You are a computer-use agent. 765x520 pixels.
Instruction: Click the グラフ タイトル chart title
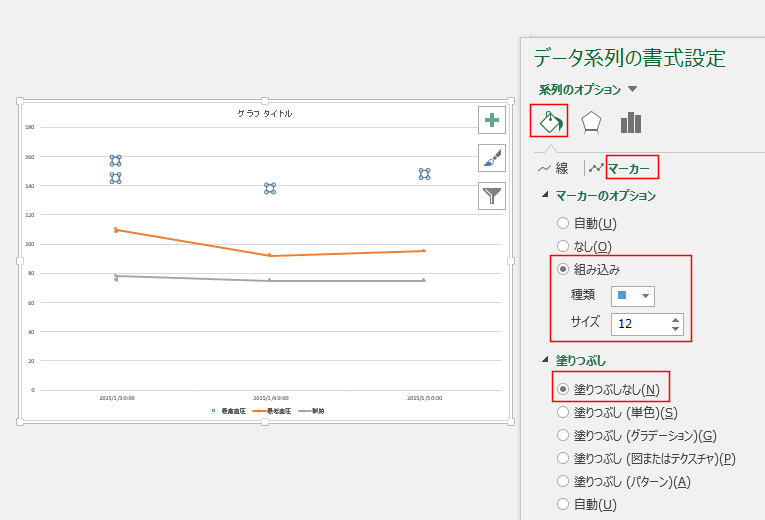point(264,114)
